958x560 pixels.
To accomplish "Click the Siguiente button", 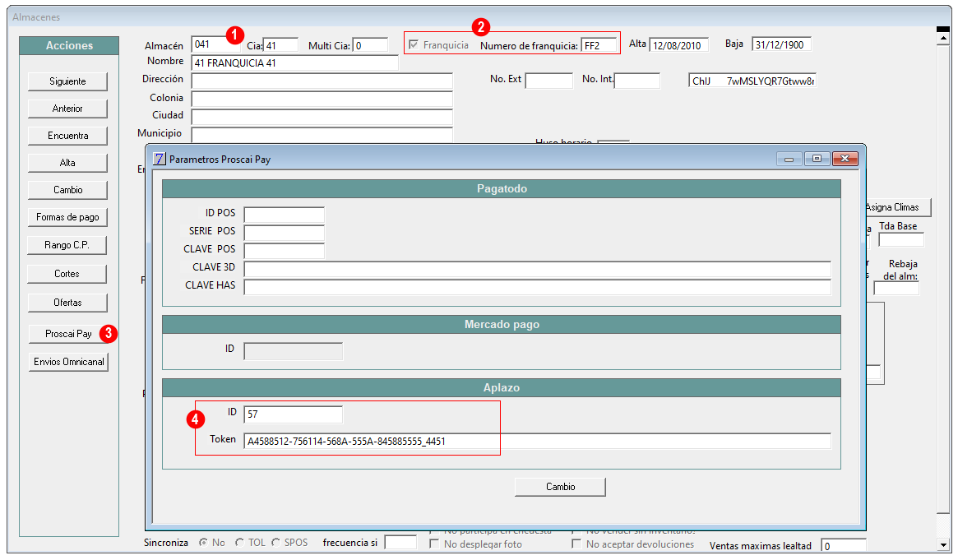I will tap(67, 81).
